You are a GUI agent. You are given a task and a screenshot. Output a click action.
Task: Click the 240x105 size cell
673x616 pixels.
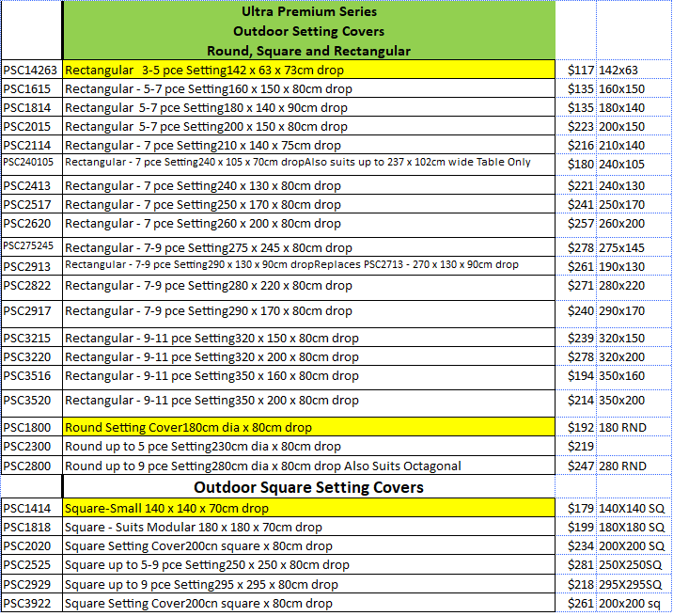click(x=634, y=164)
